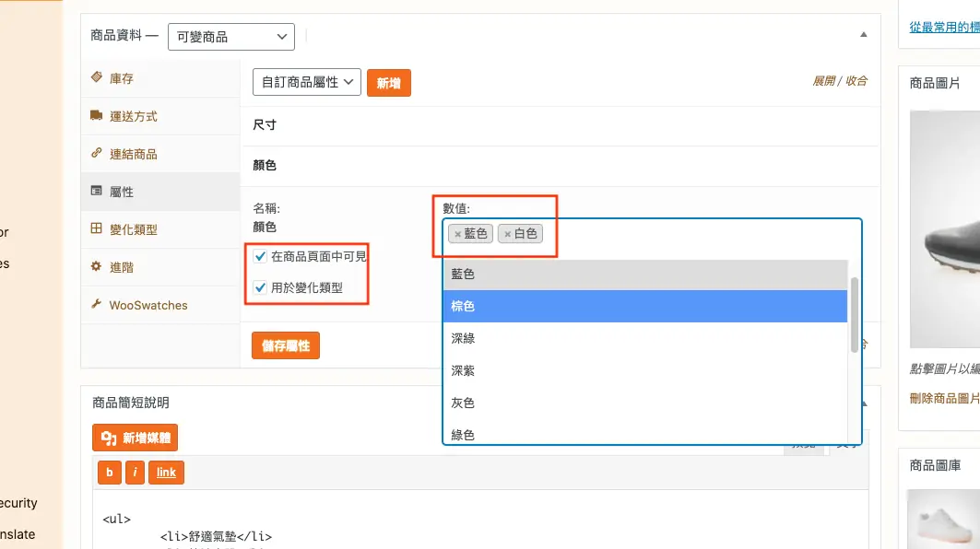The height and width of the screenshot is (549, 980).
Task: Collapse the 商品資料 panel with the triangle
Action: pyautogui.click(x=864, y=35)
